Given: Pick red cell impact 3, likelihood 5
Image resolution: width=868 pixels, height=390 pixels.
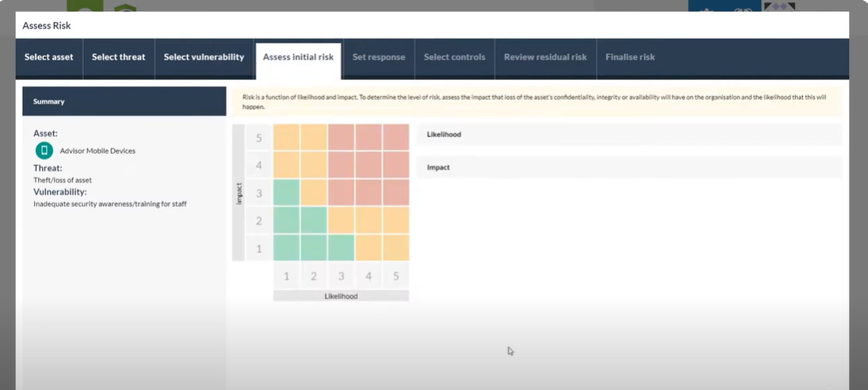Looking at the screenshot, I should pos(396,193).
